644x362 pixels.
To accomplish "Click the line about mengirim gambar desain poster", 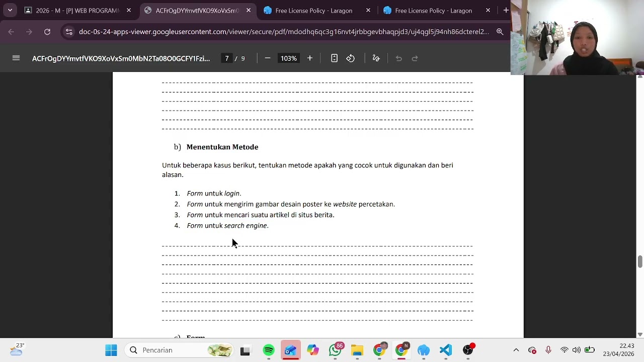I will (291, 204).
